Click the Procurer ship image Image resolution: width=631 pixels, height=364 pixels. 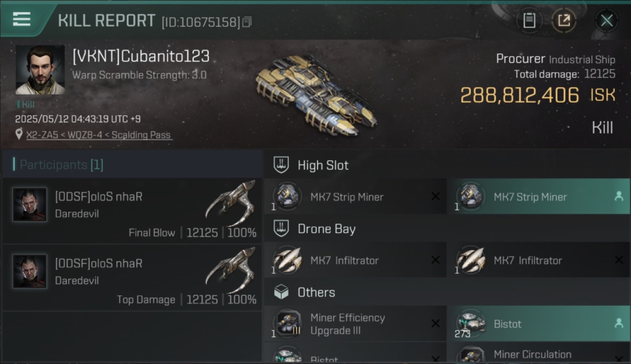pyautogui.click(x=316, y=95)
